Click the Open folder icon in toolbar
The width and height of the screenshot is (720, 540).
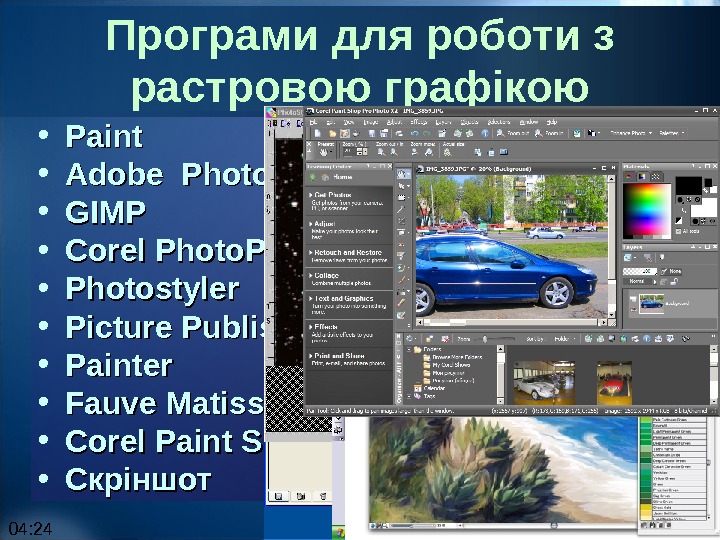click(332, 133)
